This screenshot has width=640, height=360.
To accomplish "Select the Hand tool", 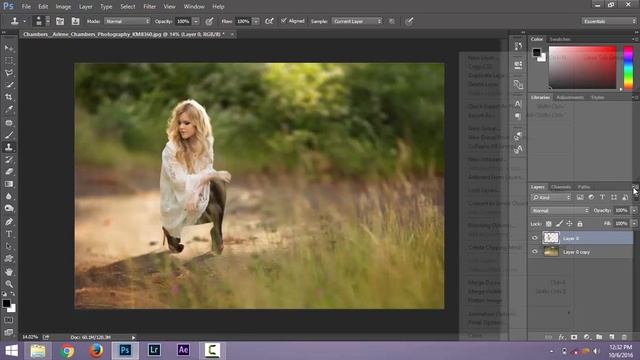I will click(x=9, y=272).
